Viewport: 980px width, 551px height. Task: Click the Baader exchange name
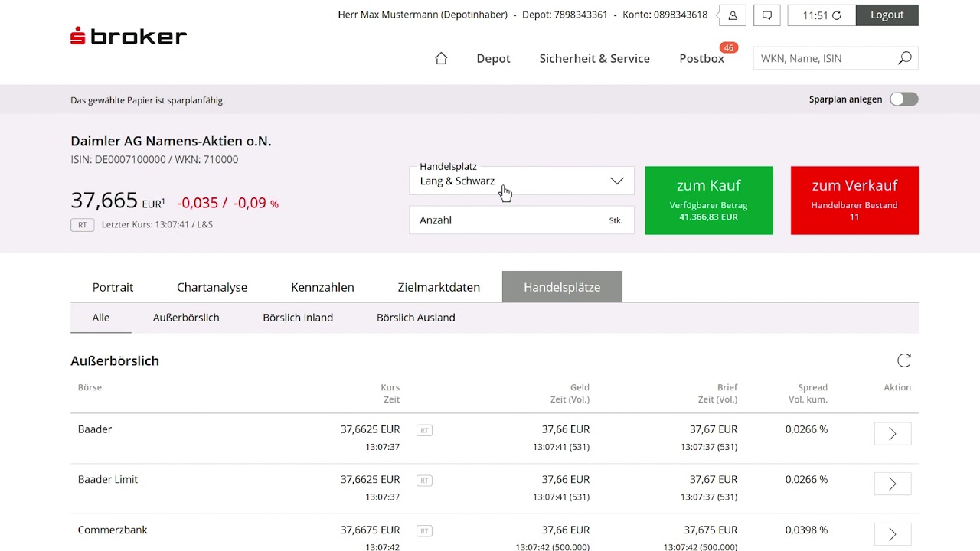pyautogui.click(x=95, y=429)
